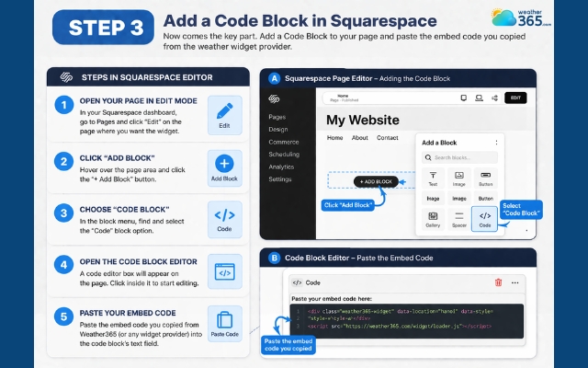
Task: Open Pages in the Squarespace sidebar
Action: tap(277, 117)
